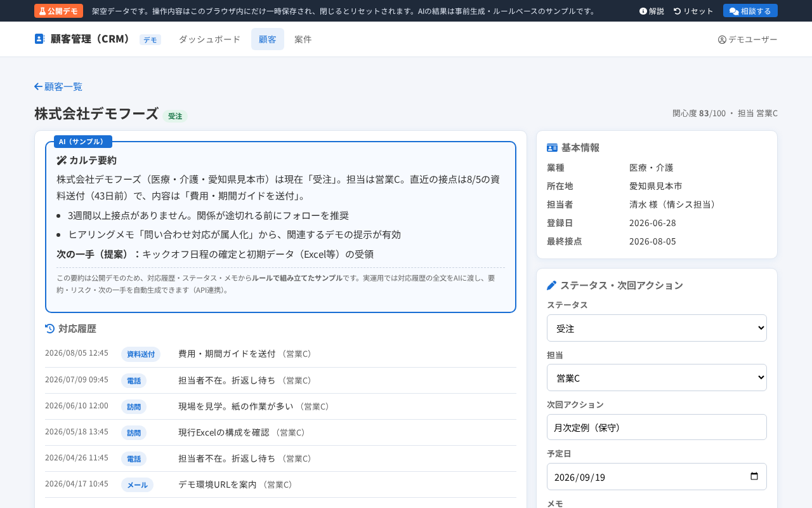
Task: Click the ID card icon beside 基本情報
Action: click(552, 147)
